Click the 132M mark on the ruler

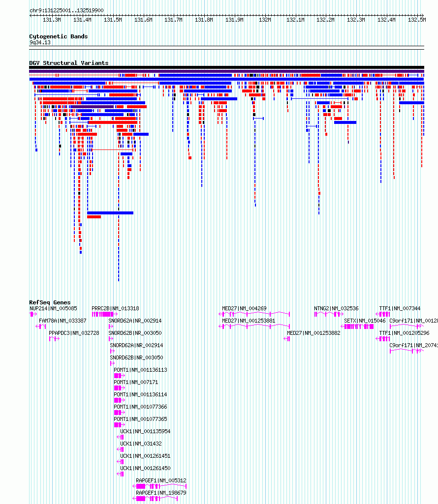coord(265,20)
